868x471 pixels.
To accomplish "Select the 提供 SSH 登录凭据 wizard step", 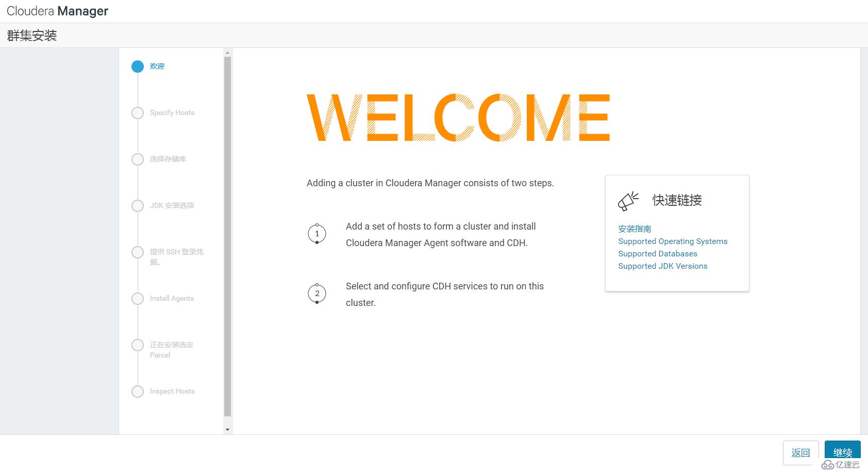I will pos(177,257).
